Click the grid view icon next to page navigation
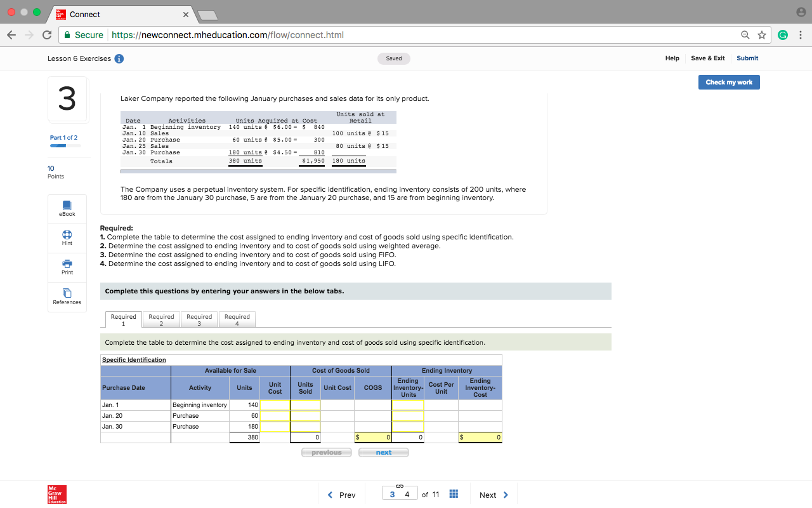Viewport: 812px width, 508px height. click(x=454, y=493)
